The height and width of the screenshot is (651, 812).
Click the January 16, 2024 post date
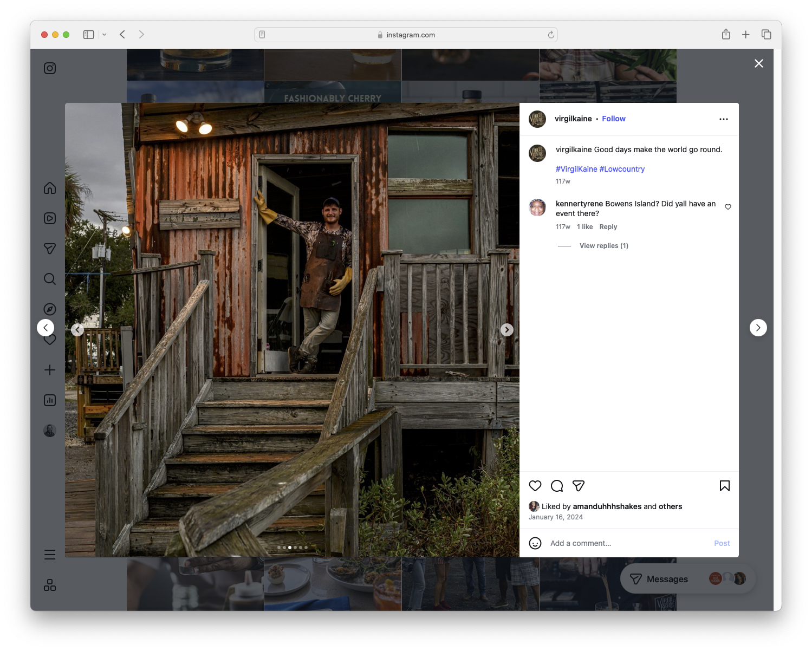[x=556, y=517]
